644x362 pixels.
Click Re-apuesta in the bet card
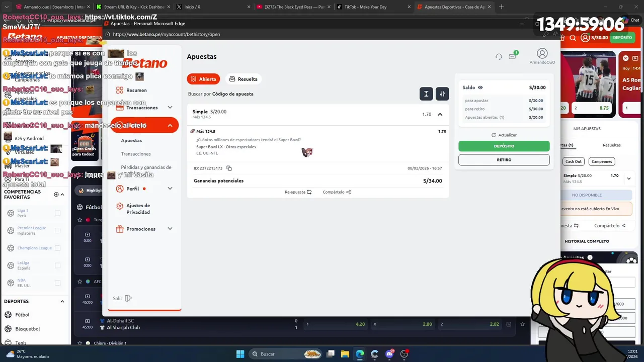298,192
